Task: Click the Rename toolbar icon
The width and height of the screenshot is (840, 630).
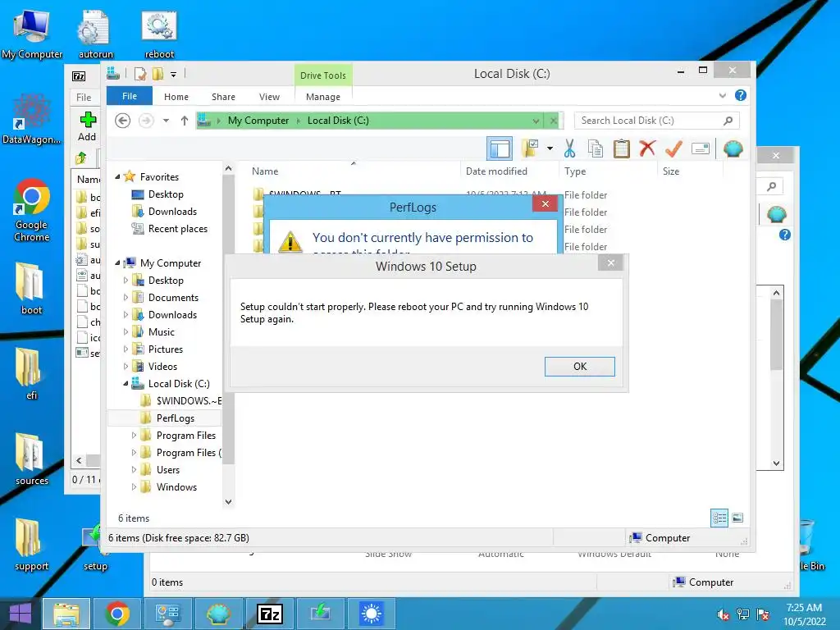Action: point(701,148)
